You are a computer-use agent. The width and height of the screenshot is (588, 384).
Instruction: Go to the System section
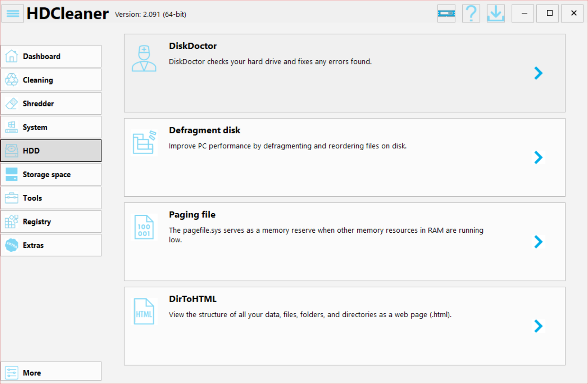click(51, 127)
